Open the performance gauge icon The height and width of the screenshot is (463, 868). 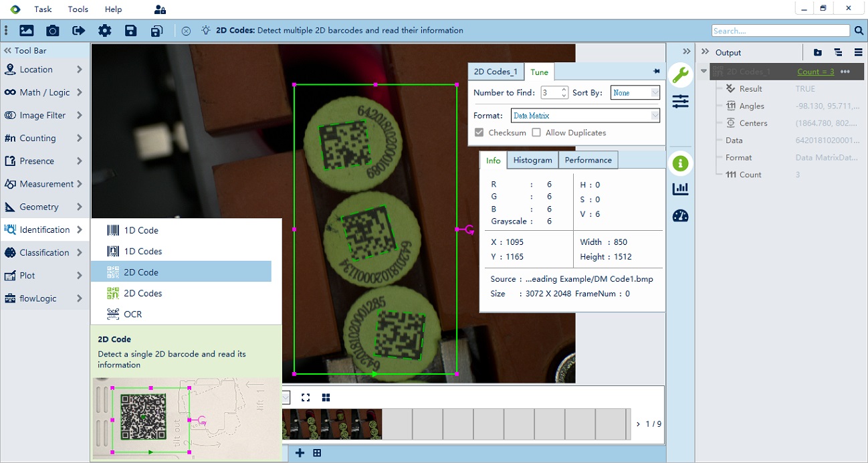680,215
